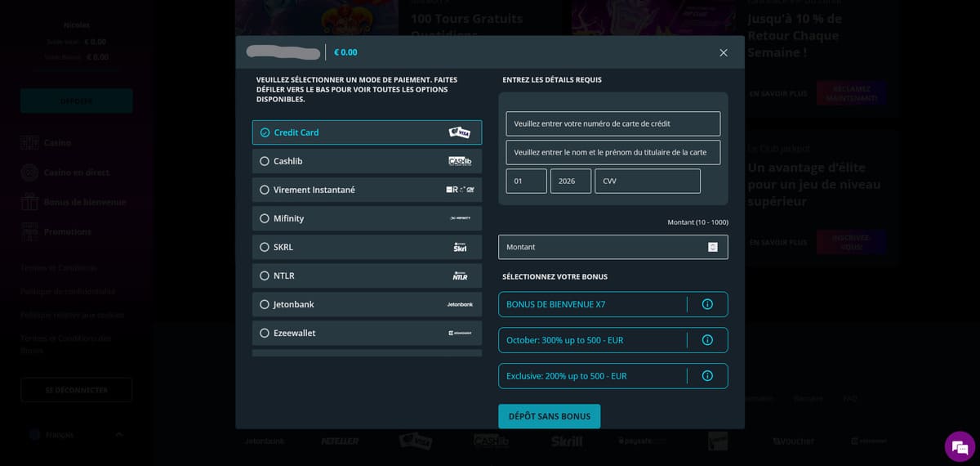This screenshot has height=466, width=980.
Task: Select Ezeewallet payment method
Action: pyautogui.click(x=367, y=333)
